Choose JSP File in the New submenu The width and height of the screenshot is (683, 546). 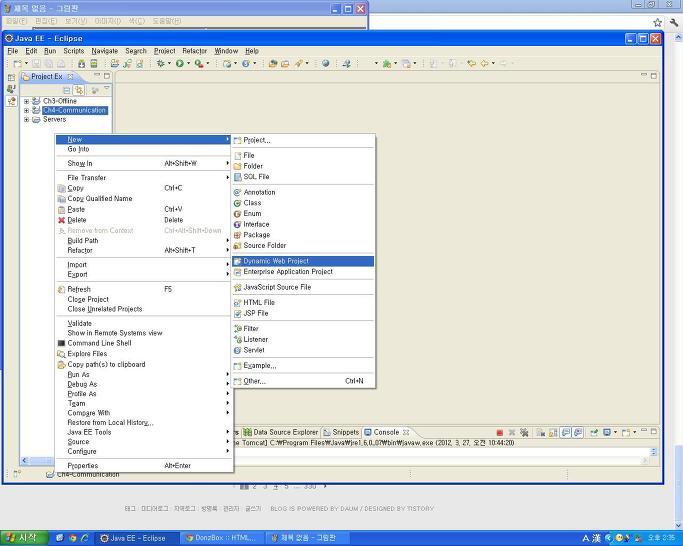coord(303,313)
